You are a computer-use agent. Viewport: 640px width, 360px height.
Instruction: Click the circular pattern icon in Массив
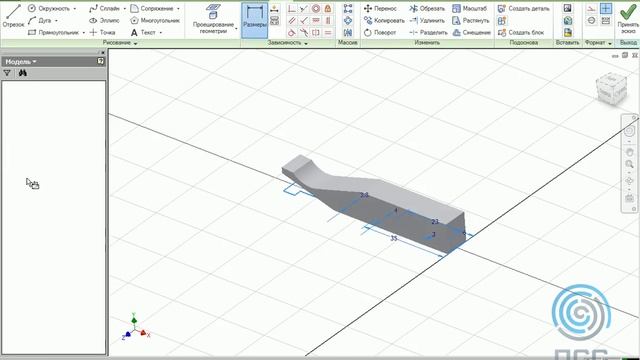348,20
